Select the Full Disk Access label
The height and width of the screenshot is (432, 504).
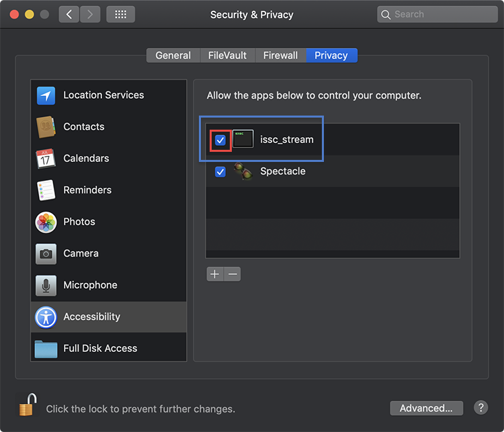pyautogui.click(x=100, y=348)
